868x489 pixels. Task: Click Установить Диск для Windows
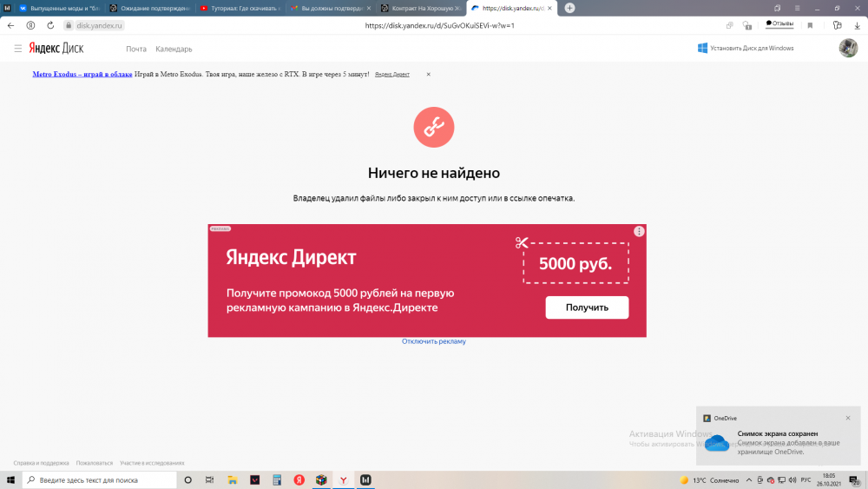coord(746,48)
